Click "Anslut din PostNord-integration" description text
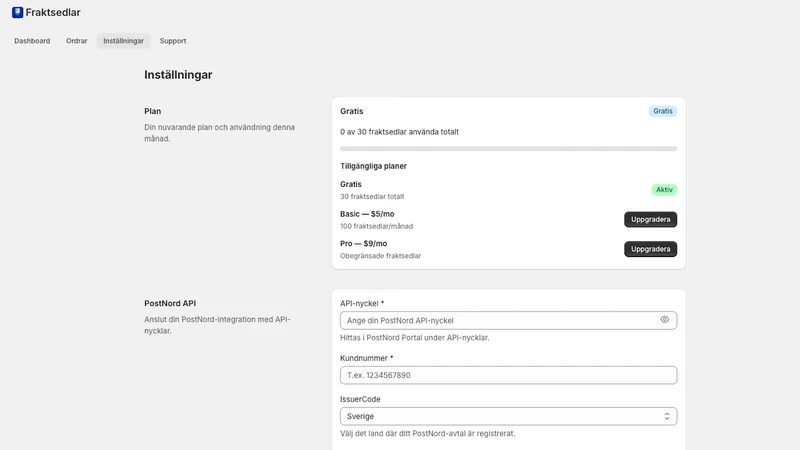Viewport: 800px width, 450px height. point(217,325)
